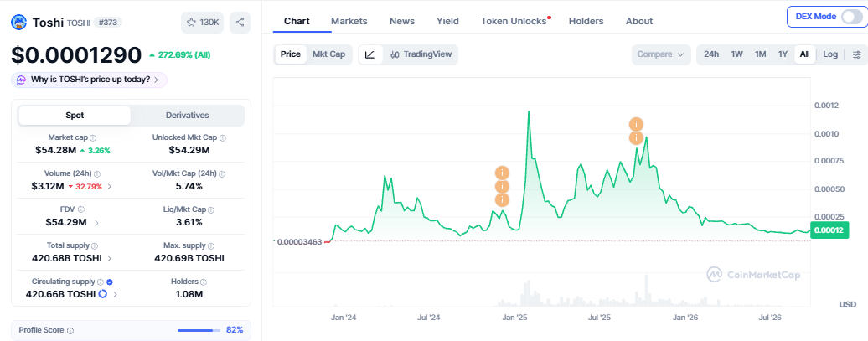The image size is (868, 341).
Task: Click the FDV info icon
Action: [81, 209]
